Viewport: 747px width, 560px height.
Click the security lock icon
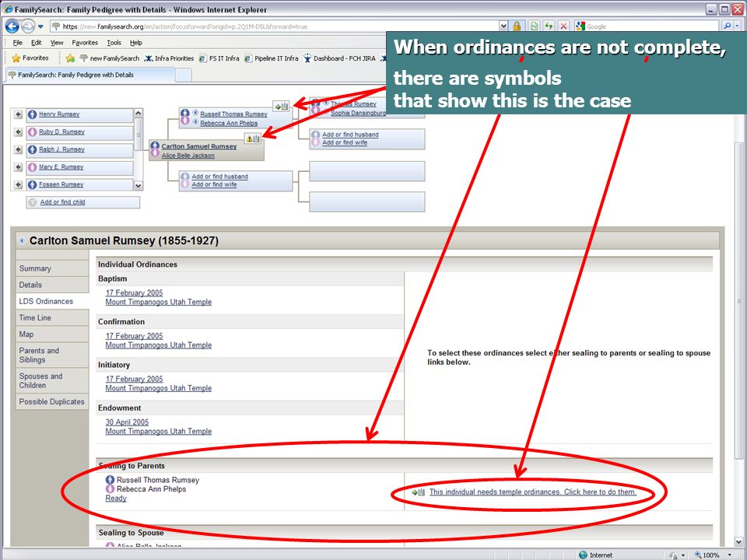click(x=517, y=26)
